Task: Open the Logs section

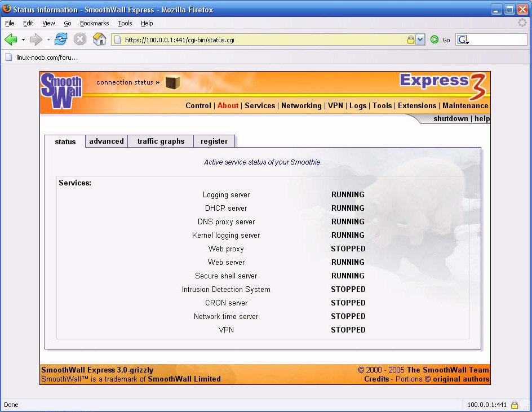Action: pos(358,105)
